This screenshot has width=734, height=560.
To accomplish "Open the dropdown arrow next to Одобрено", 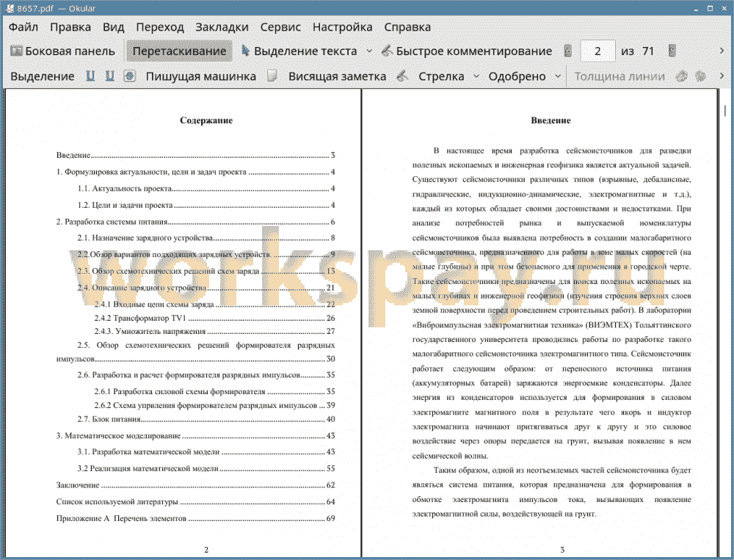I will pos(558,76).
